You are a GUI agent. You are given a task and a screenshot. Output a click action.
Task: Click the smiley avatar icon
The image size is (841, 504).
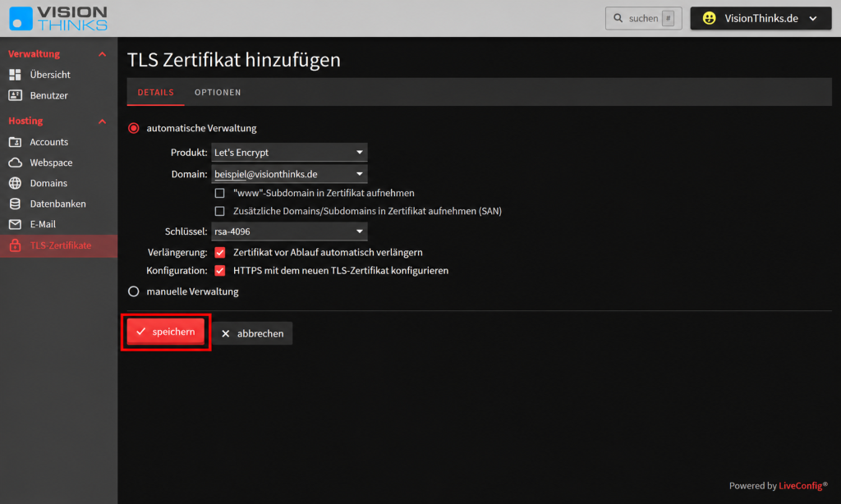pos(709,18)
